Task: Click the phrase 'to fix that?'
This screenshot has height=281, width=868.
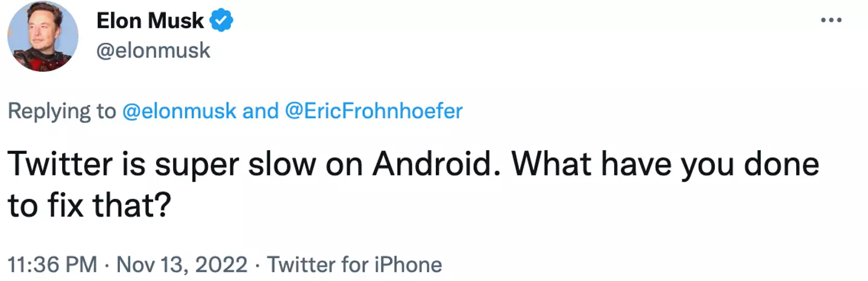Action: (x=90, y=206)
